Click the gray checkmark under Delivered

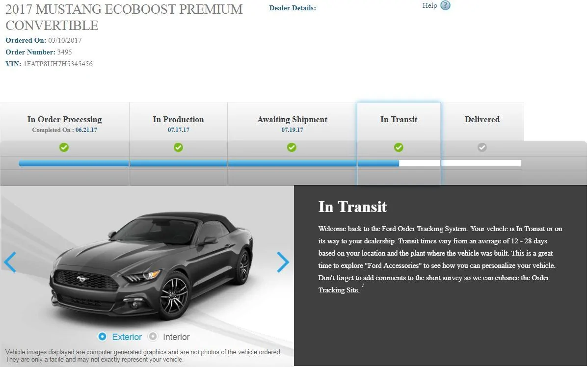pyautogui.click(x=482, y=147)
